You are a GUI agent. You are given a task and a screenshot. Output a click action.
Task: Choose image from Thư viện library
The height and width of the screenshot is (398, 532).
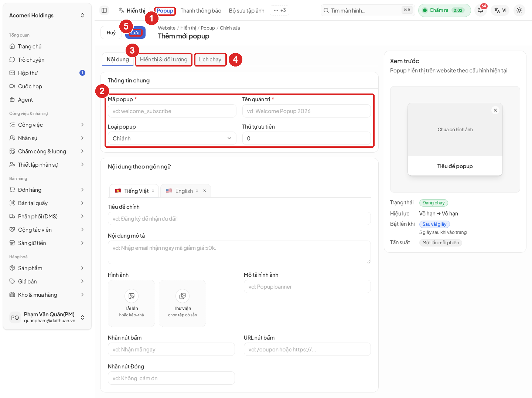[x=183, y=303]
